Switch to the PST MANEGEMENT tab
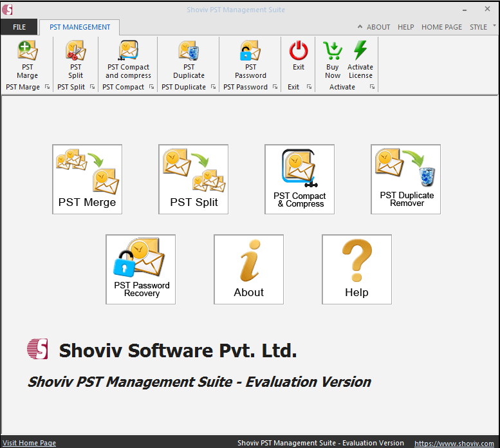The image size is (500, 448). [x=80, y=27]
